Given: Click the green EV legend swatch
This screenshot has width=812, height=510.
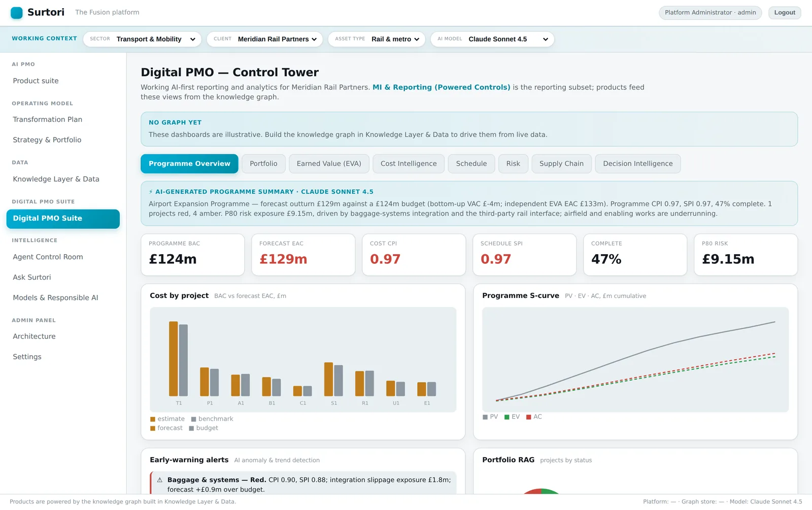Looking at the screenshot, I should pyautogui.click(x=506, y=417).
